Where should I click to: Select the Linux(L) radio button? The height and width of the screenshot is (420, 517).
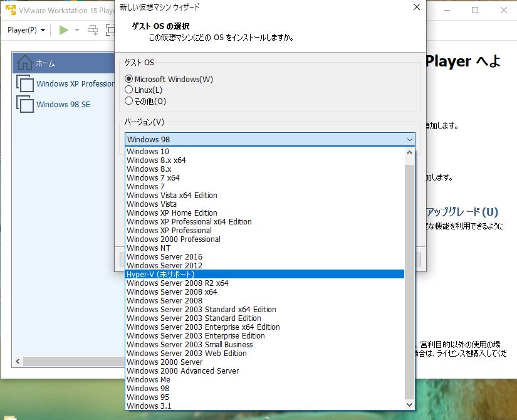(130, 89)
